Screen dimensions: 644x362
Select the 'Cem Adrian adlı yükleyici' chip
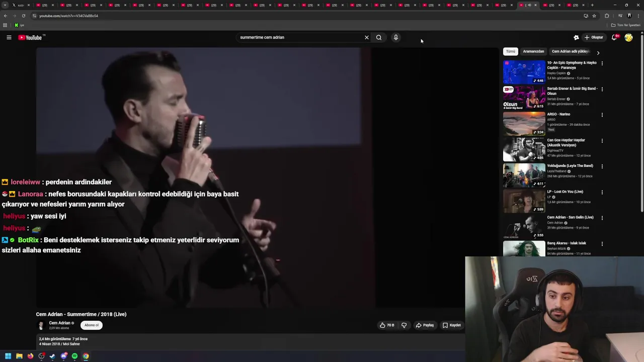[x=570, y=51]
